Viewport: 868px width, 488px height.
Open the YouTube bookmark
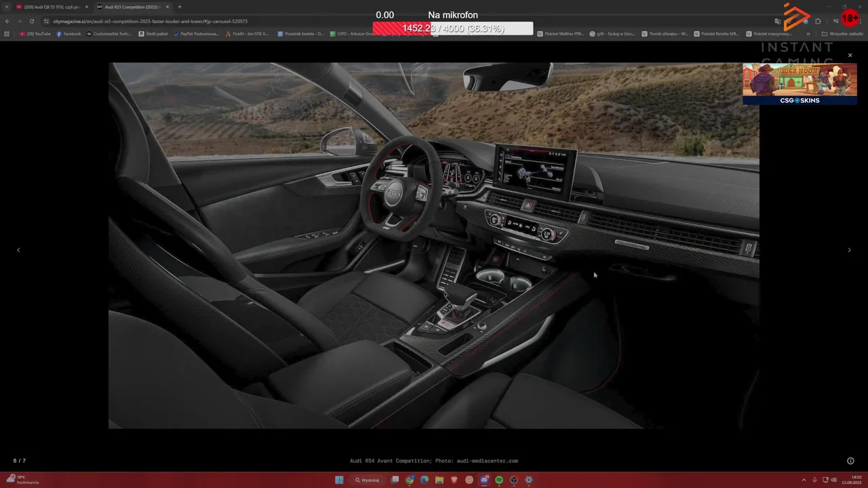[35, 33]
